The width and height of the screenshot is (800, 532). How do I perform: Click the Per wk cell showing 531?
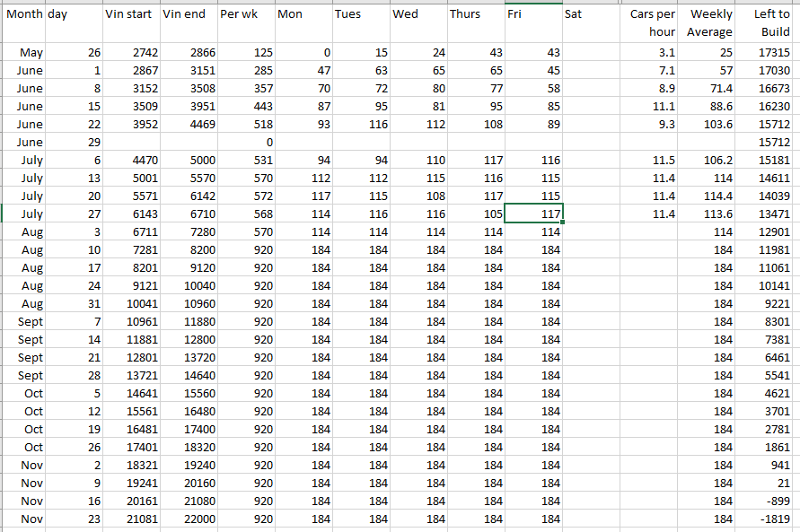click(246, 161)
